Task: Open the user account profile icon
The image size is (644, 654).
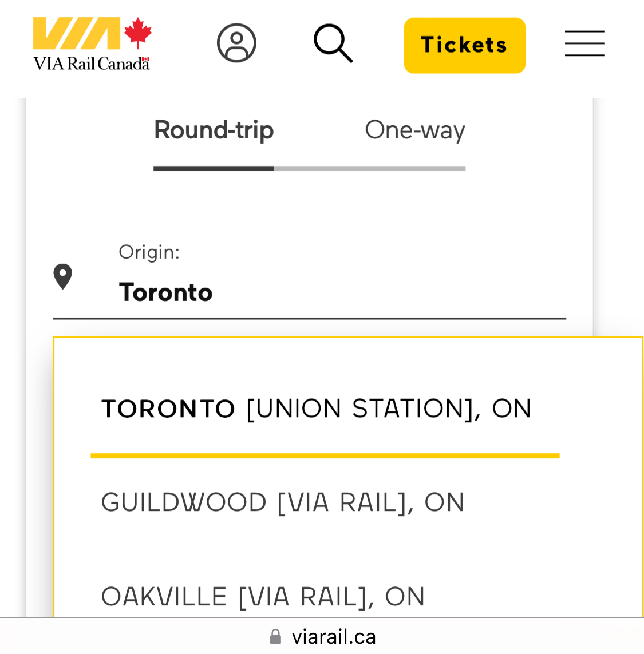Action: coord(236,43)
